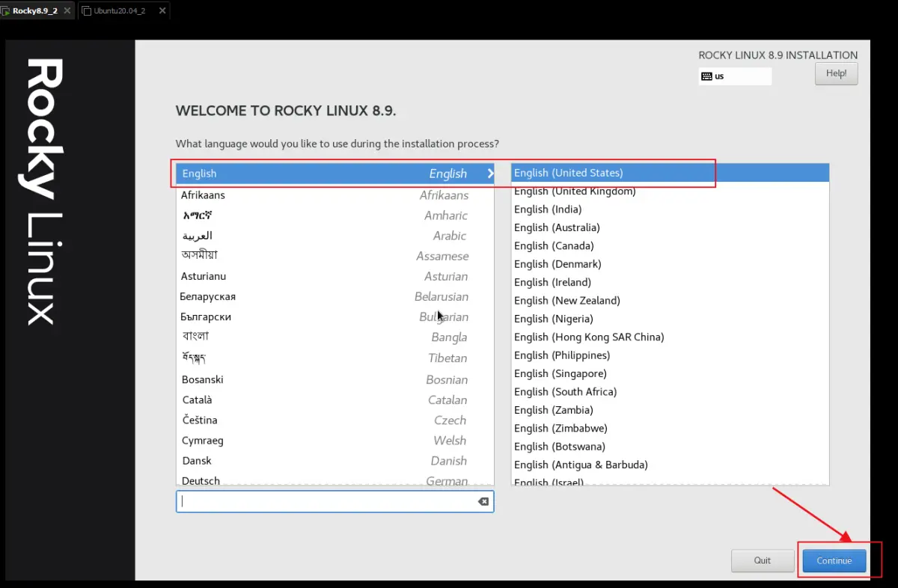Screen dimensions: 898x588
Task: Select English (Singapore) locale
Action: point(671,373)
